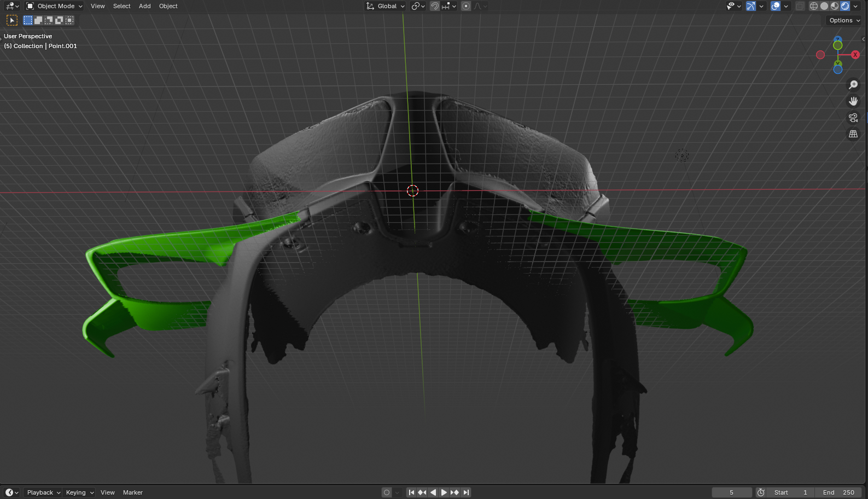868x499 pixels.
Task: Click the Pan view hand icon
Action: (x=853, y=101)
